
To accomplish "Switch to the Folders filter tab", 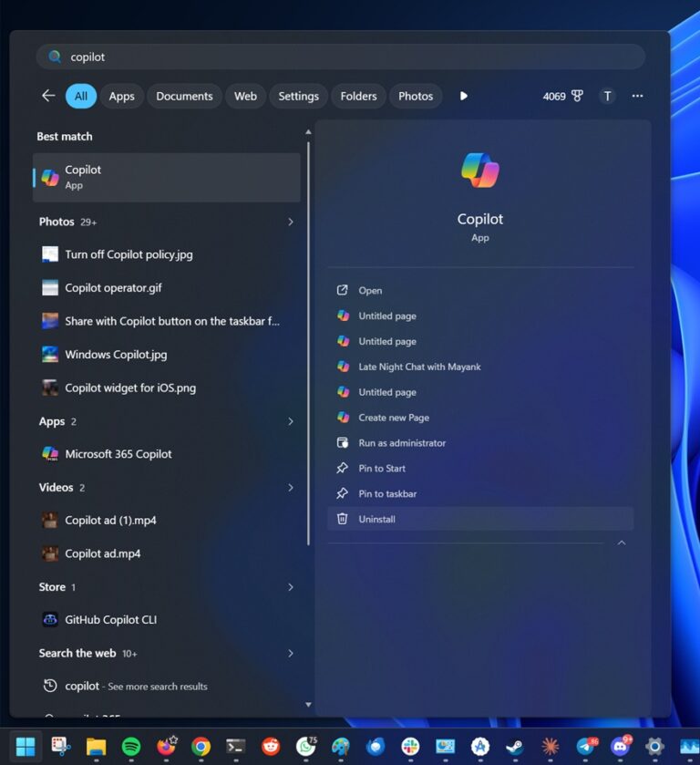I will (x=358, y=96).
